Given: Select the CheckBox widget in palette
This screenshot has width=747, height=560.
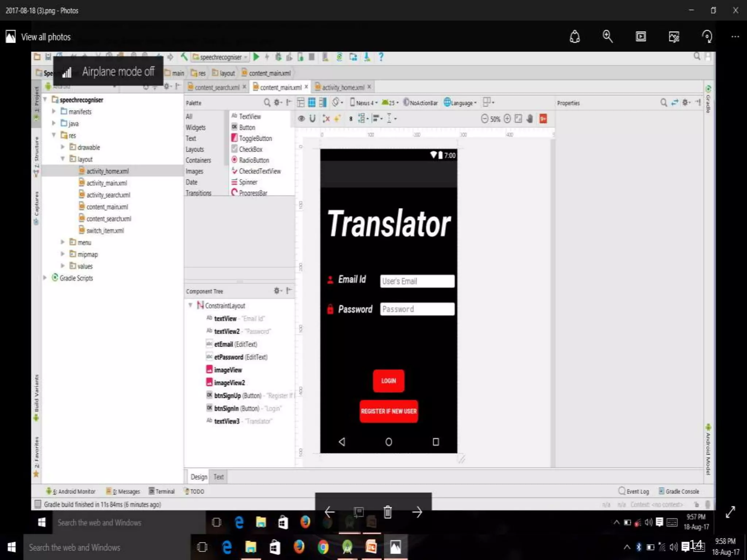Looking at the screenshot, I should tap(250, 149).
